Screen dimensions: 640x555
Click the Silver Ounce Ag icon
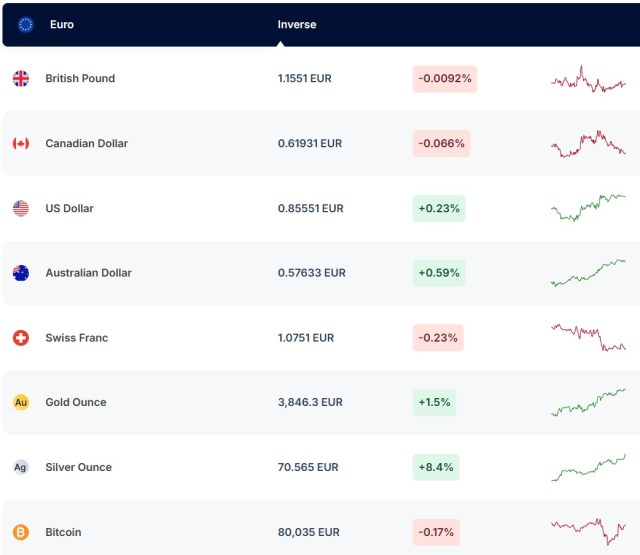(21, 467)
